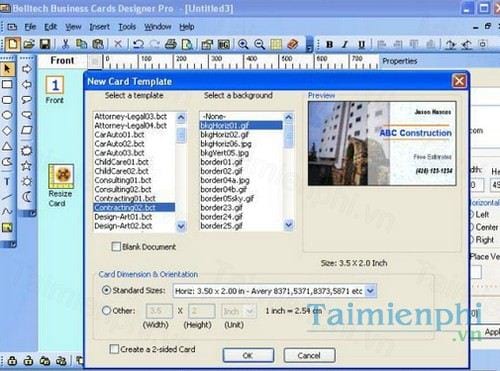
Task: Select Attorney-Legal03.bct template
Action: tap(134, 116)
